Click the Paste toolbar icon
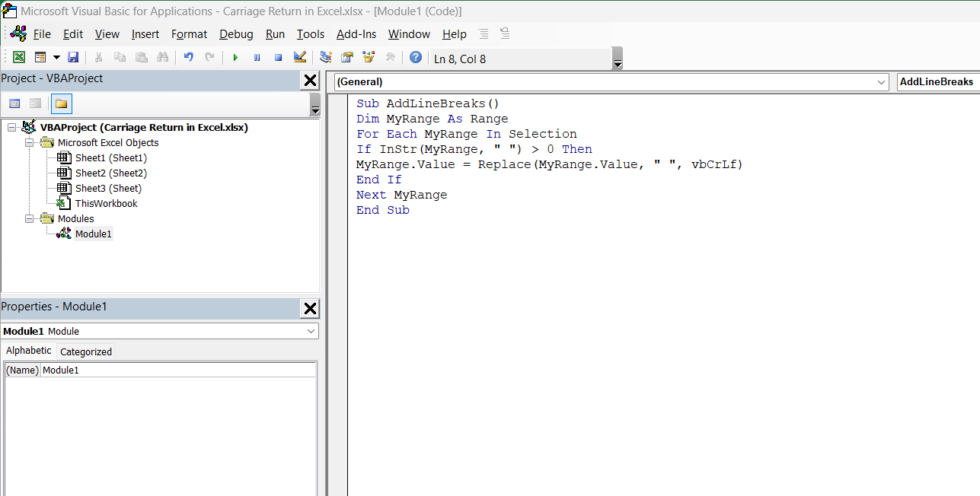 coord(141,58)
